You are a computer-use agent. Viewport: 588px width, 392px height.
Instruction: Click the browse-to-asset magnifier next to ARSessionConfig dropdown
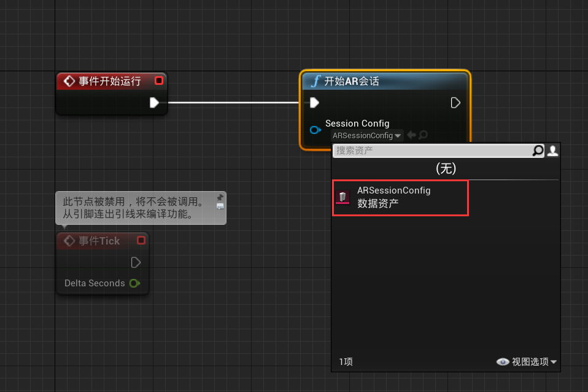[423, 135]
